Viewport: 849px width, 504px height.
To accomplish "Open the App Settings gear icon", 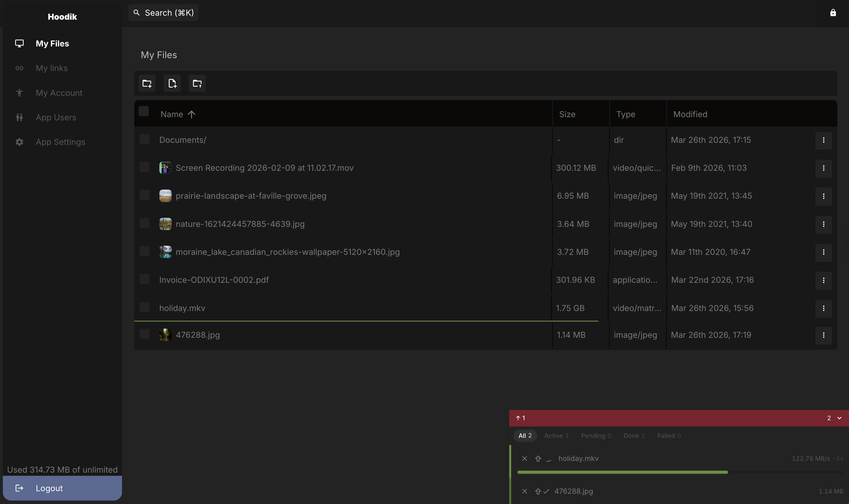I will click(x=19, y=142).
